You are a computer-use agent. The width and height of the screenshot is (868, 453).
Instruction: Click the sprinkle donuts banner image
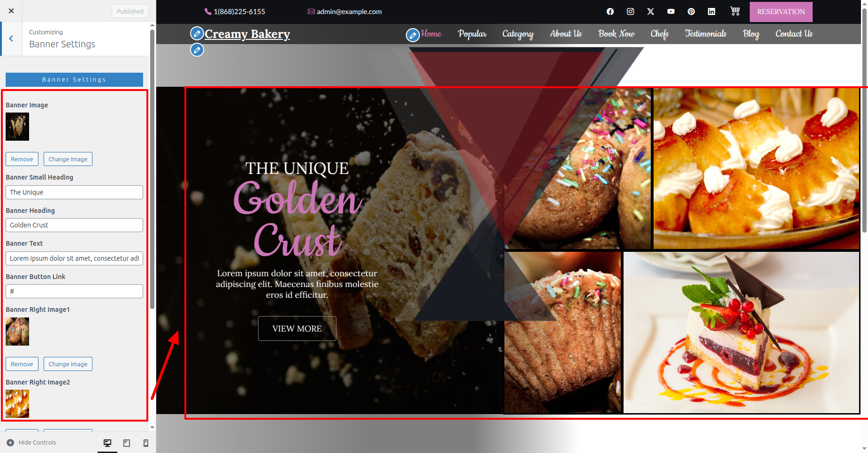point(578,169)
